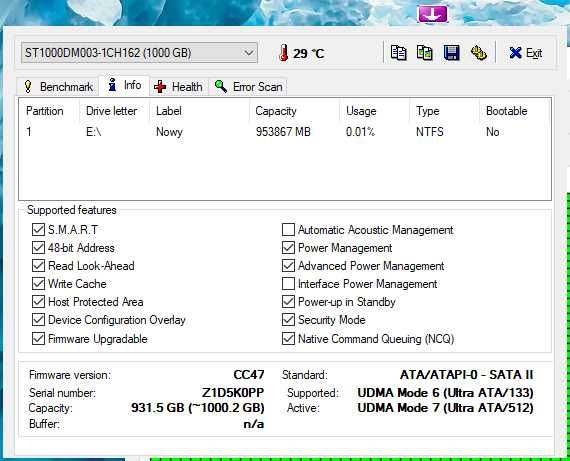The width and height of the screenshot is (570, 461).
Task: Click the Exit button
Action: pyautogui.click(x=526, y=53)
